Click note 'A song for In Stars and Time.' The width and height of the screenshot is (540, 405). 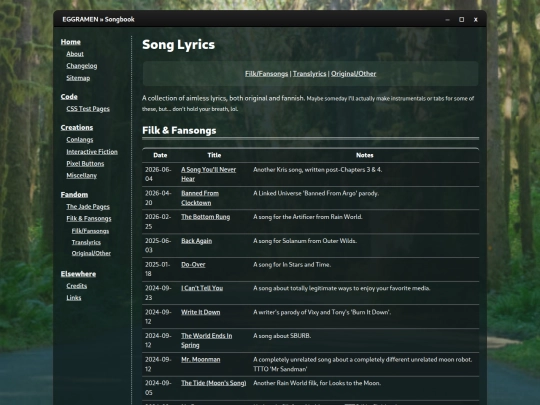click(292, 265)
